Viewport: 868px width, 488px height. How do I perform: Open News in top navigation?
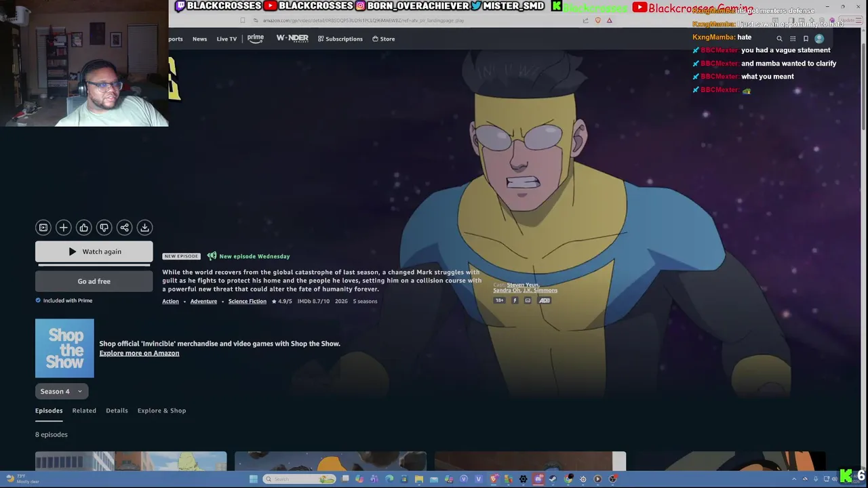(199, 39)
